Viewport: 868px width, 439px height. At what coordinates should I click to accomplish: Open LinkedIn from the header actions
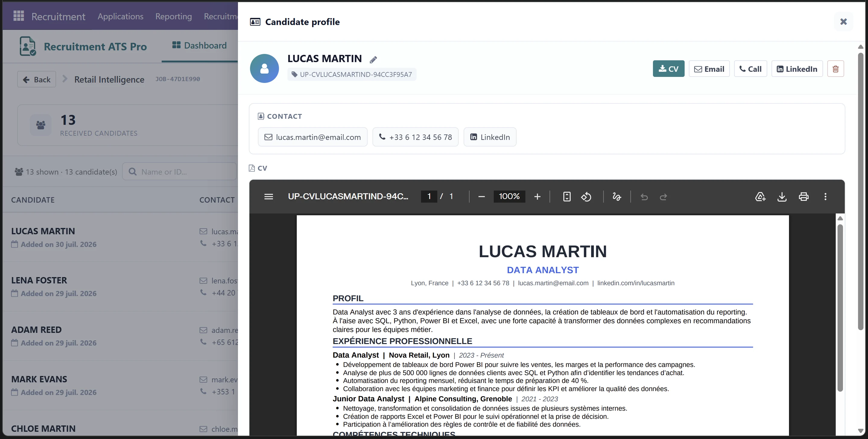pyautogui.click(x=797, y=69)
